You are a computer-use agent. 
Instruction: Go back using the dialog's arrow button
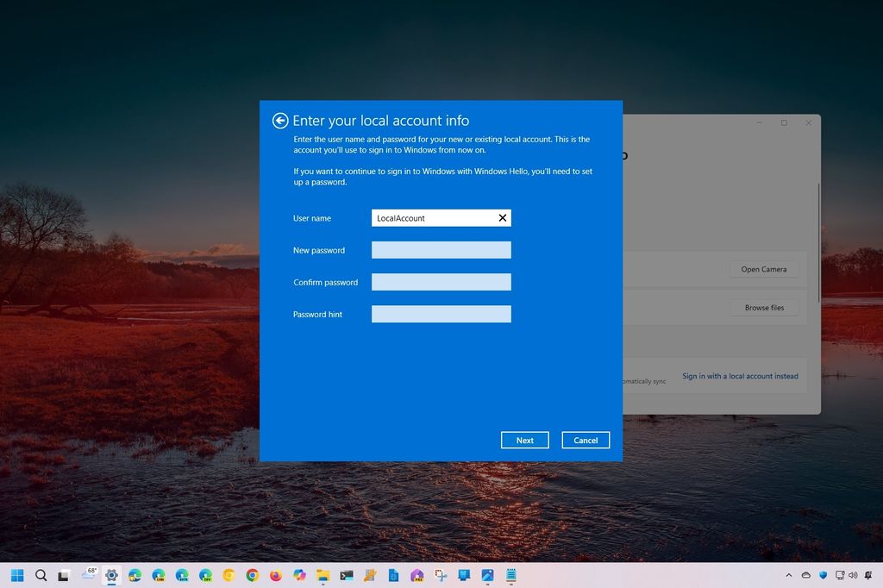tap(280, 121)
